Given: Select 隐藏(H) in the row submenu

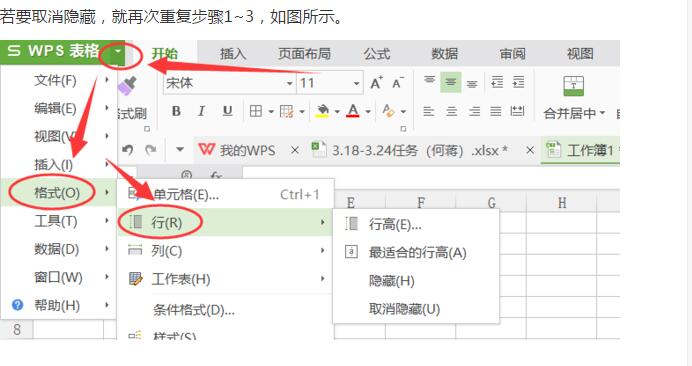Looking at the screenshot, I should (x=391, y=281).
